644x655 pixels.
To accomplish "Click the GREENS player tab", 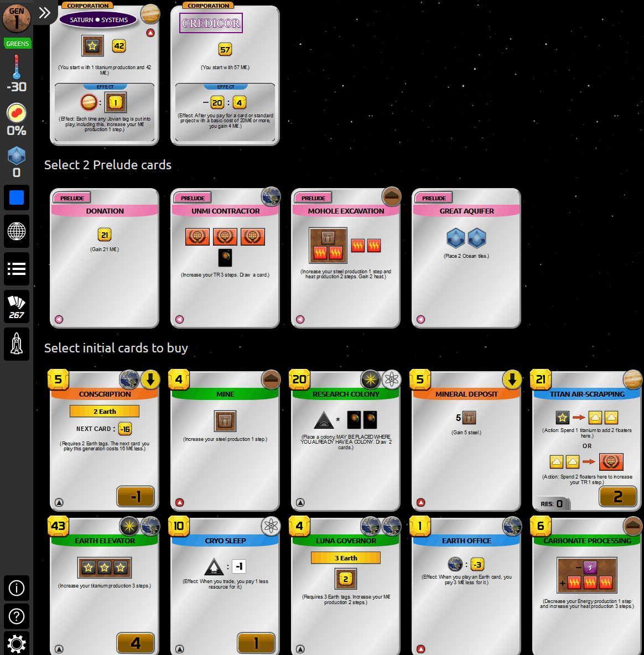I will tap(17, 43).
